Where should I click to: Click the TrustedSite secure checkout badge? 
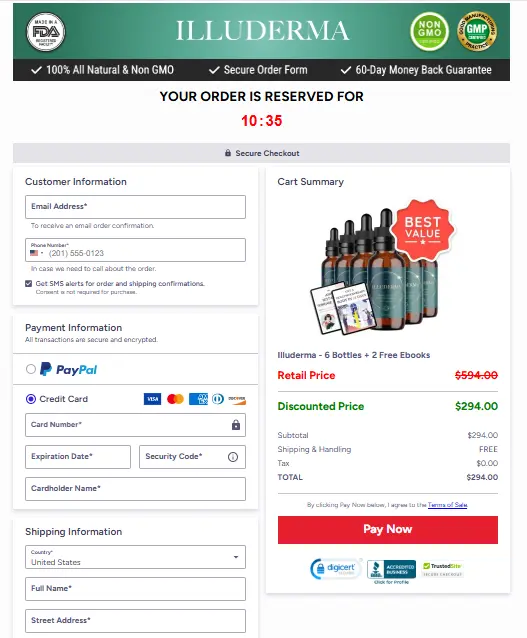(x=442, y=569)
